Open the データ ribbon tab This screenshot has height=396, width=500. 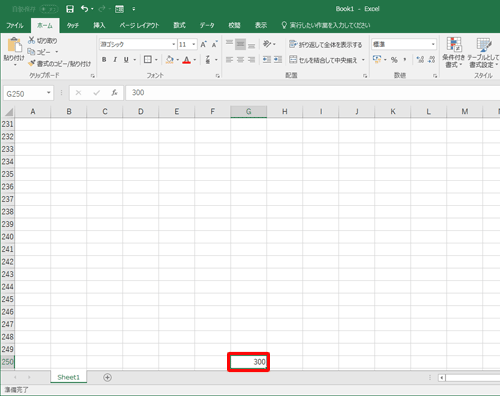207,25
